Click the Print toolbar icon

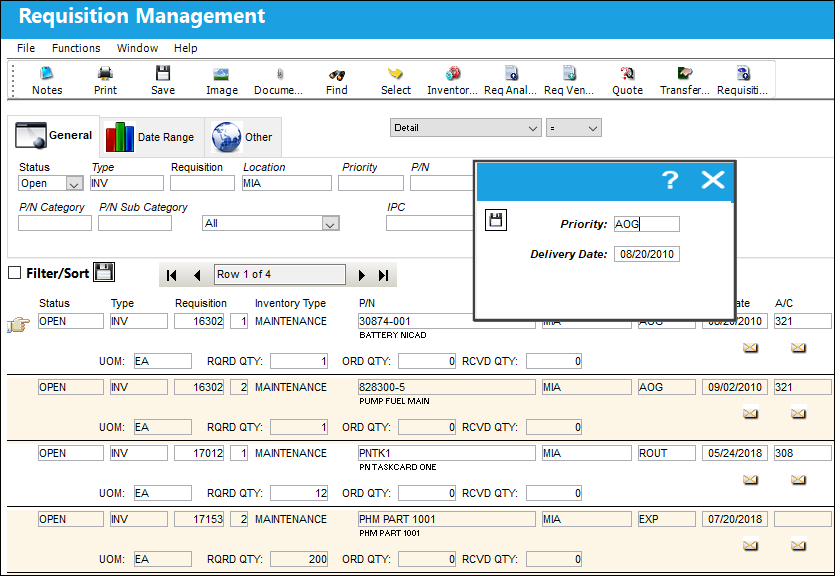click(x=105, y=80)
